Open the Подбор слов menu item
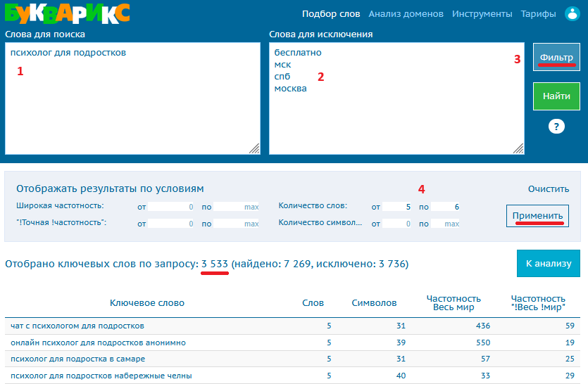The width and height of the screenshot is (588, 384). (331, 14)
